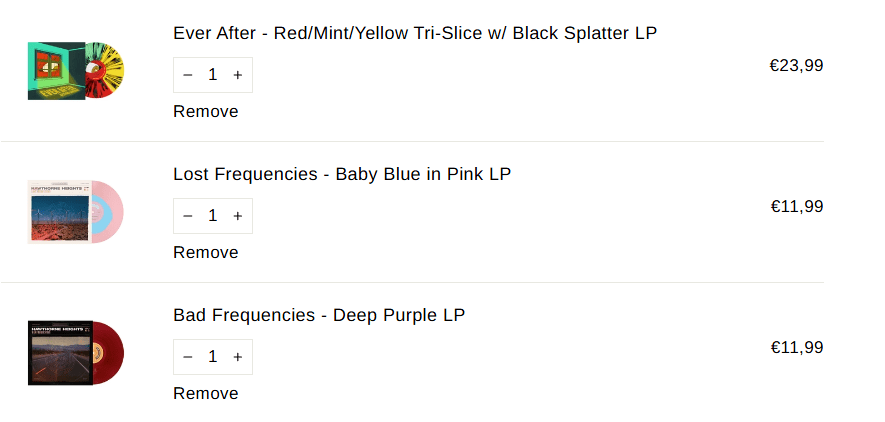The image size is (885, 422).
Task: Remove Lost Frequencies Baby Blue LP
Action: (x=206, y=253)
